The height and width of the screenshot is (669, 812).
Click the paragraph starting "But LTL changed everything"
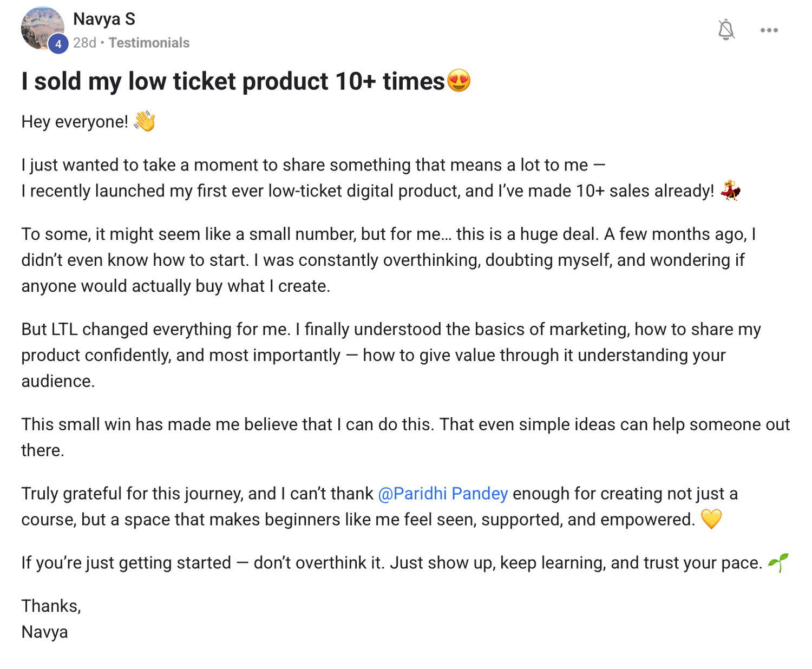[x=391, y=355]
